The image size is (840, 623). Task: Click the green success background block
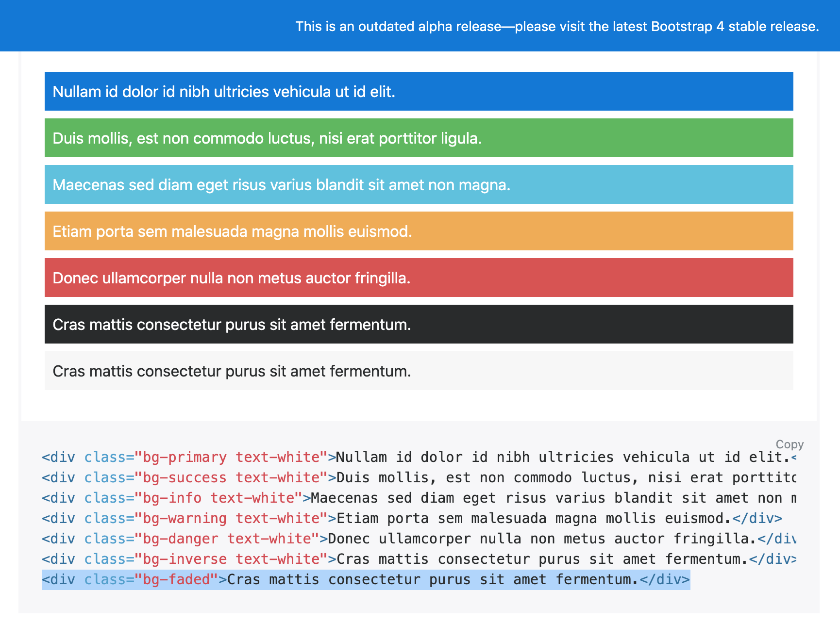(x=419, y=138)
